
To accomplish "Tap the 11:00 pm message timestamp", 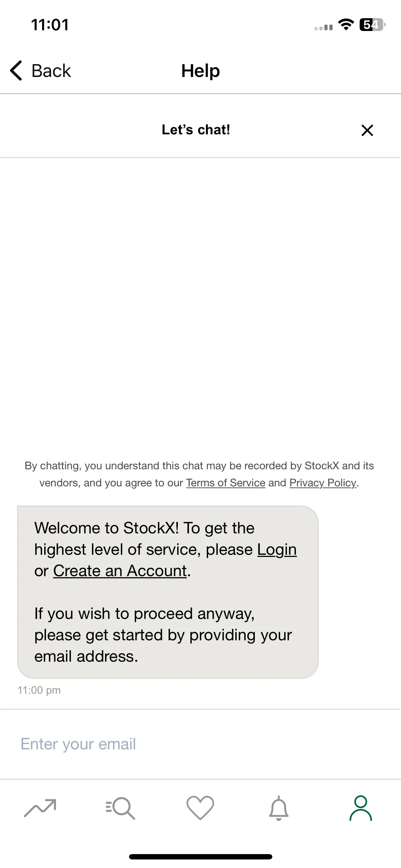I will [x=39, y=690].
